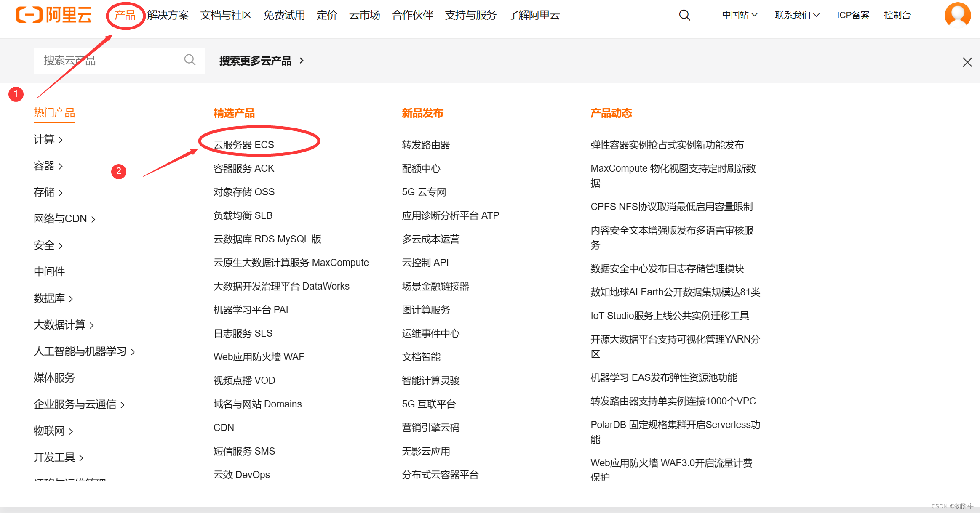Viewport: 980px width, 513px height.
Task: Expand the 企业服务与云通信 category
Action: (79, 404)
